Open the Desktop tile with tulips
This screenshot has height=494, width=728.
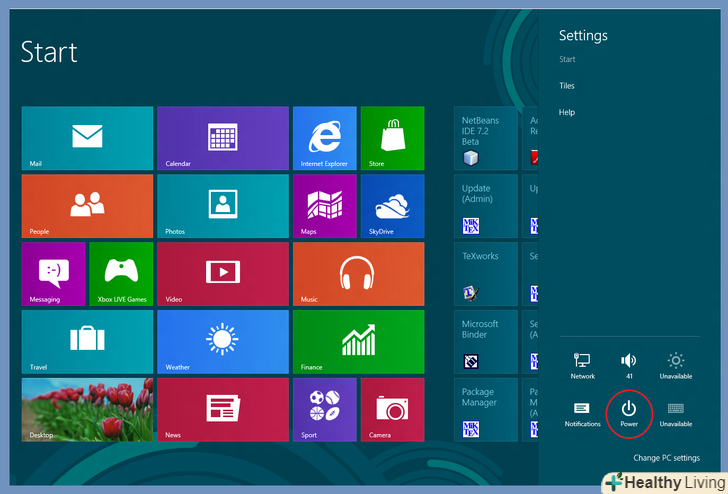pos(87,409)
